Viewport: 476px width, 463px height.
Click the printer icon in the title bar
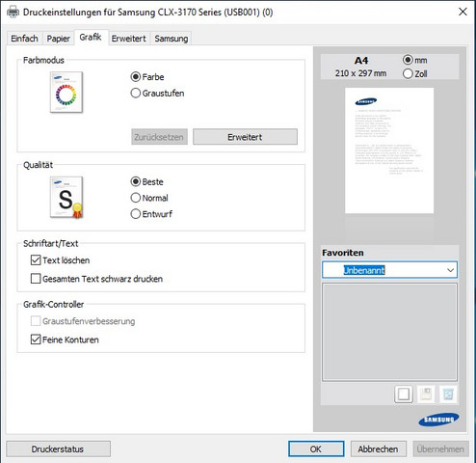pos(13,13)
